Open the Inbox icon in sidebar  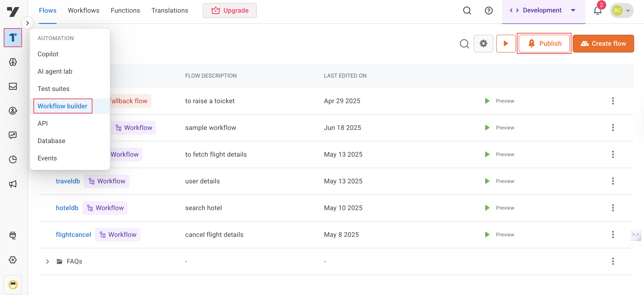coord(13,86)
